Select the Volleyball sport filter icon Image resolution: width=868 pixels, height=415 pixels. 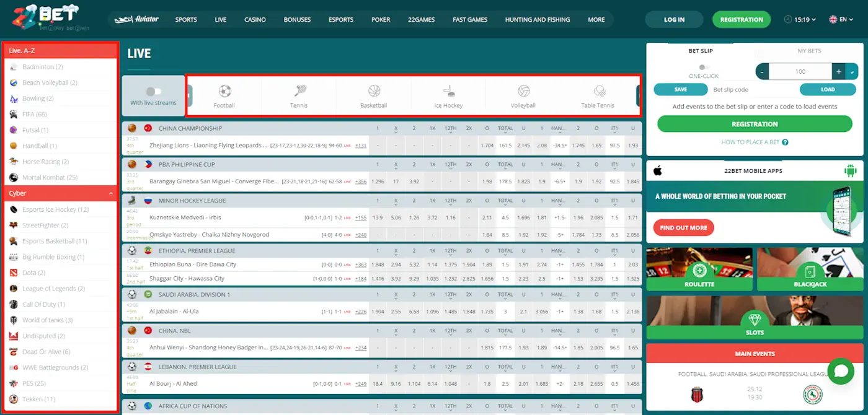point(523,92)
